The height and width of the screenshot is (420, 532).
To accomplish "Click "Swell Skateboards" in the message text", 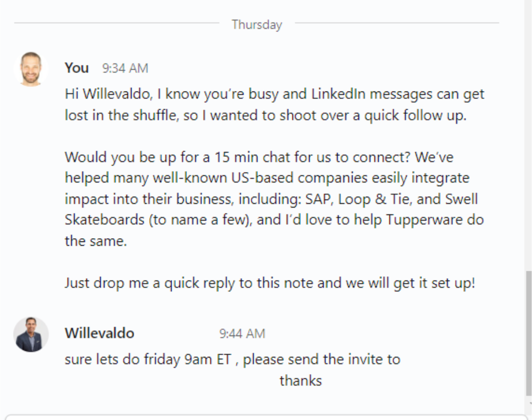I will (274, 209).
